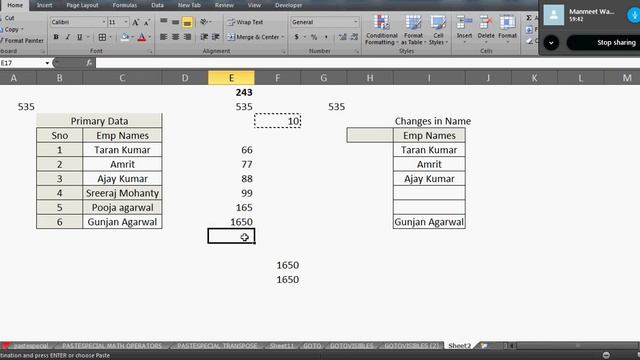This screenshot has width=640, height=360.
Task: Open the underline style dropdown arrow
Action: click(x=87, y=37)
